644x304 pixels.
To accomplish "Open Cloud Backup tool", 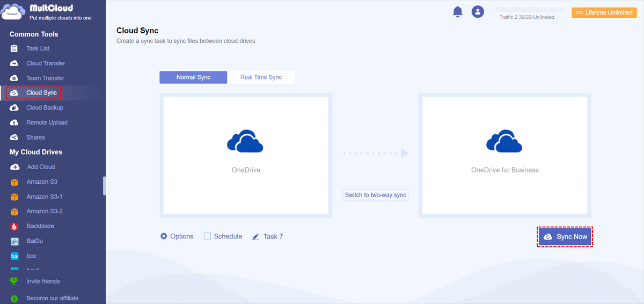I will (45, 107).
